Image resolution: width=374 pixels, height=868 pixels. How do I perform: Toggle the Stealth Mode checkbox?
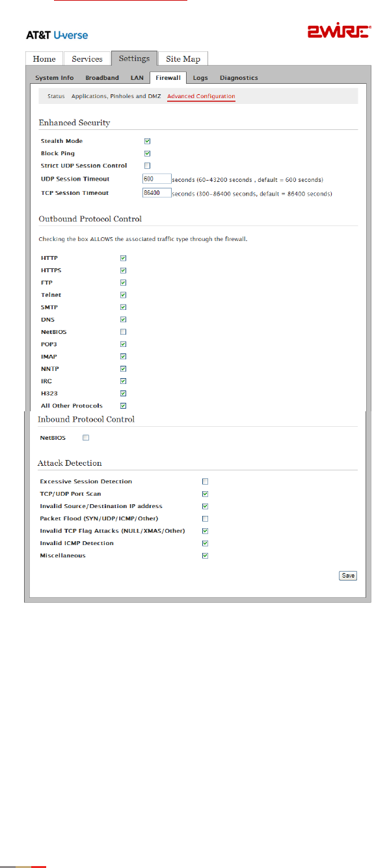[148, 141]
